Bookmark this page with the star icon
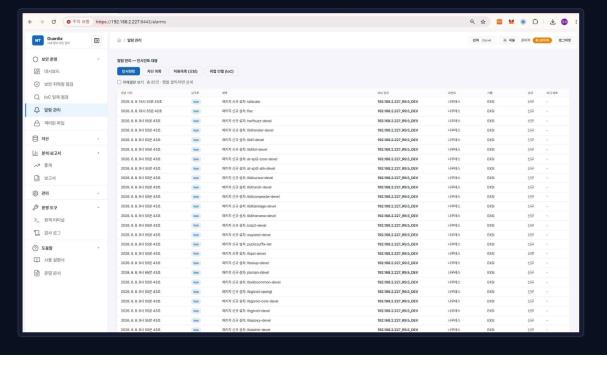The image size is (607, 379). [483, 22]
